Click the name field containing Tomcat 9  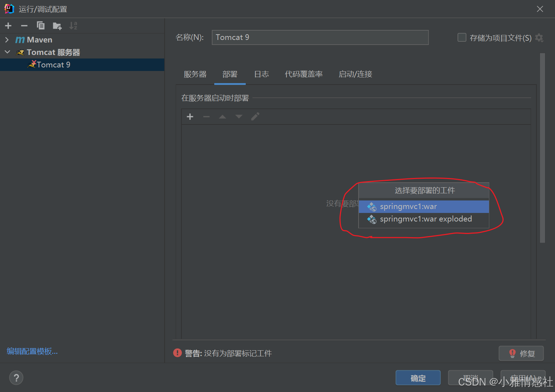pyautogui.click(x=320, y=37)
